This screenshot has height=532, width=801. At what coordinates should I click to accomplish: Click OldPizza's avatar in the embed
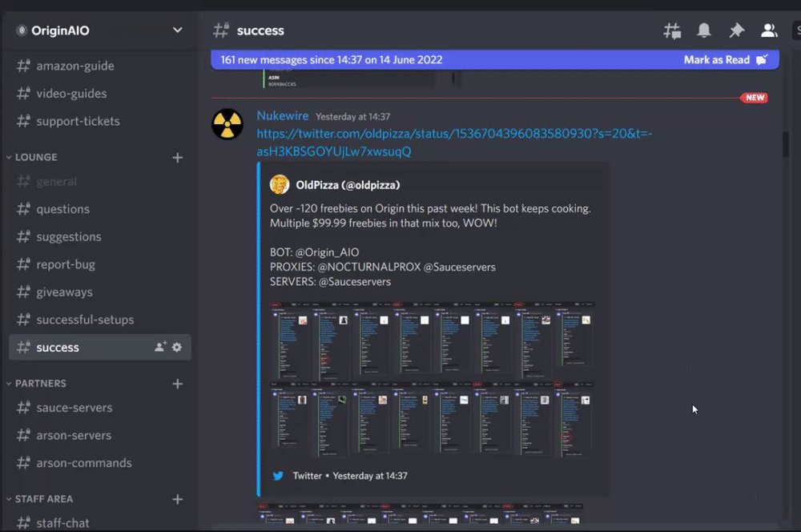[x=280, y=184]
